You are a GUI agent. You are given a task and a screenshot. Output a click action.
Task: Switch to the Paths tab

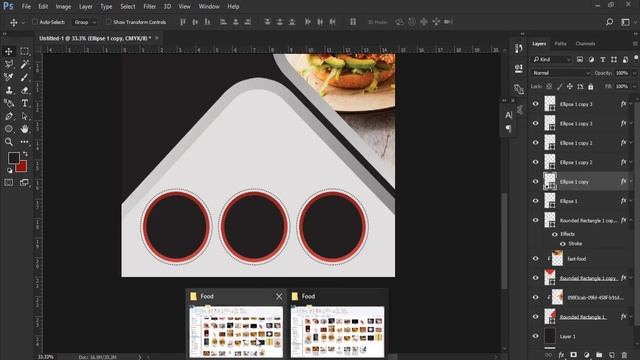coord(560,44)
